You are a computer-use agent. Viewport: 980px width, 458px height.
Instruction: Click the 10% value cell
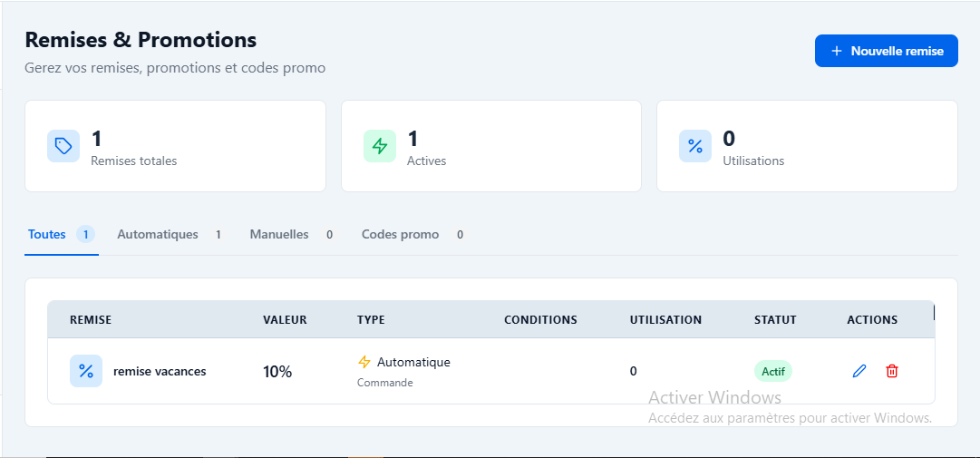[277, 372]
